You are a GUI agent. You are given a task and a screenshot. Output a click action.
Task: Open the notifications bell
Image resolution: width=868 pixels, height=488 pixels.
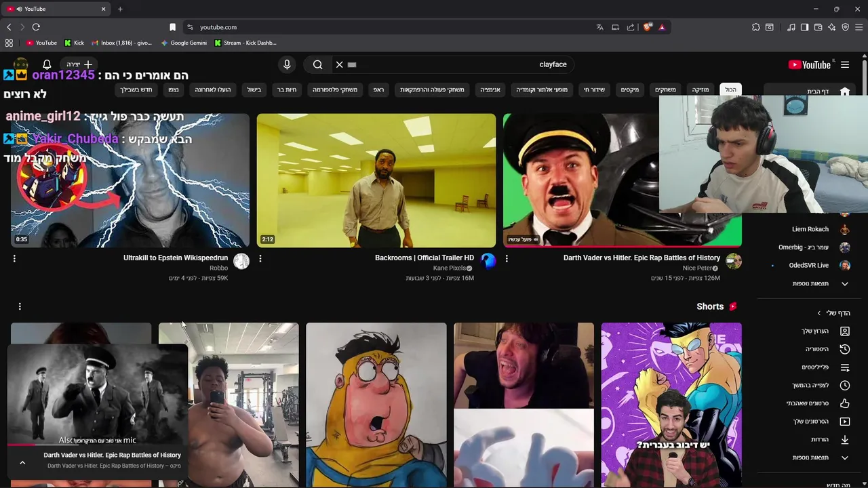[47, 64]
